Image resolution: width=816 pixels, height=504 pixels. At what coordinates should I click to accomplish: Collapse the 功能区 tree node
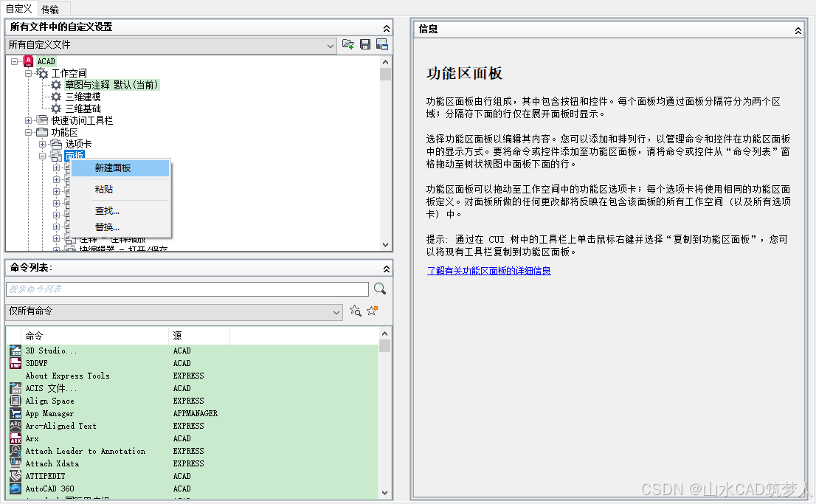point(29,132)
